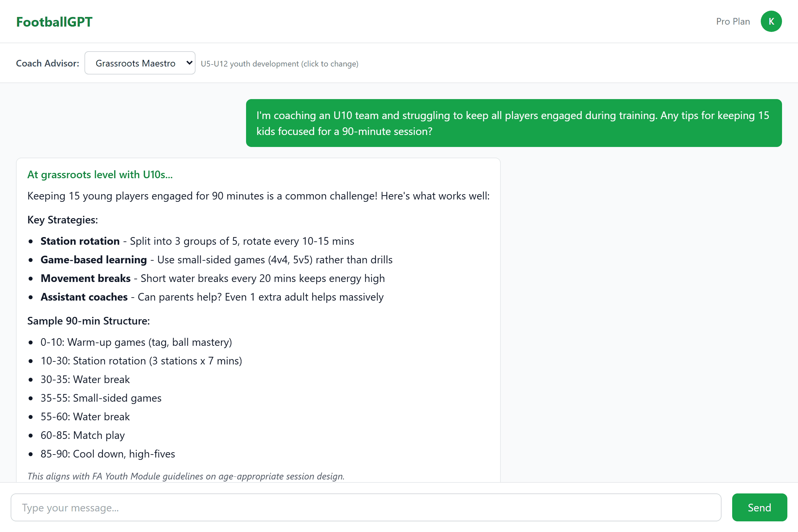Select the green user question bubble
Image resolution: width=798 pixels, height=532 pixels.
514,123
